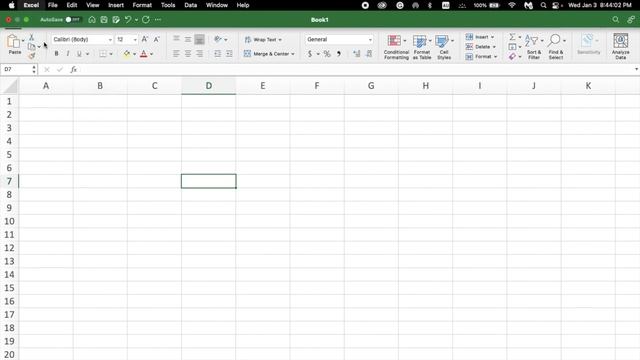Toggle italic formatting
The height and width of the screenshot is (360, 640).
coord(68,53)
